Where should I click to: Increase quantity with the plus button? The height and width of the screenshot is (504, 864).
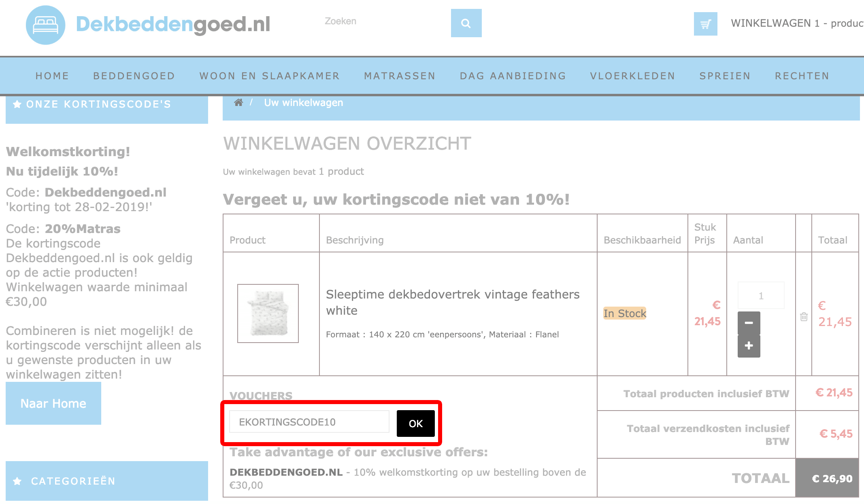click(749, 346)
